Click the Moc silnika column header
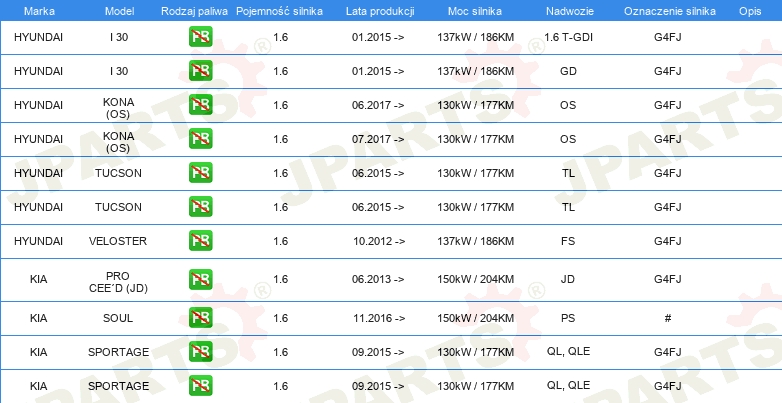The height and width of the screenshot is (403, 782). coord(475,11)
